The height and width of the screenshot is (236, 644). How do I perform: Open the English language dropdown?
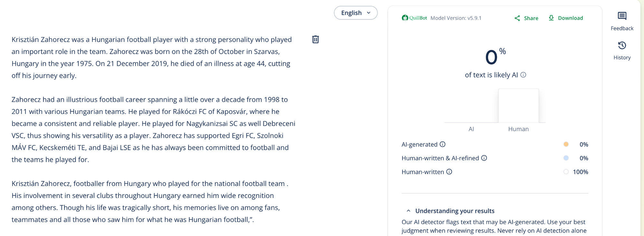tap(355, 13)
